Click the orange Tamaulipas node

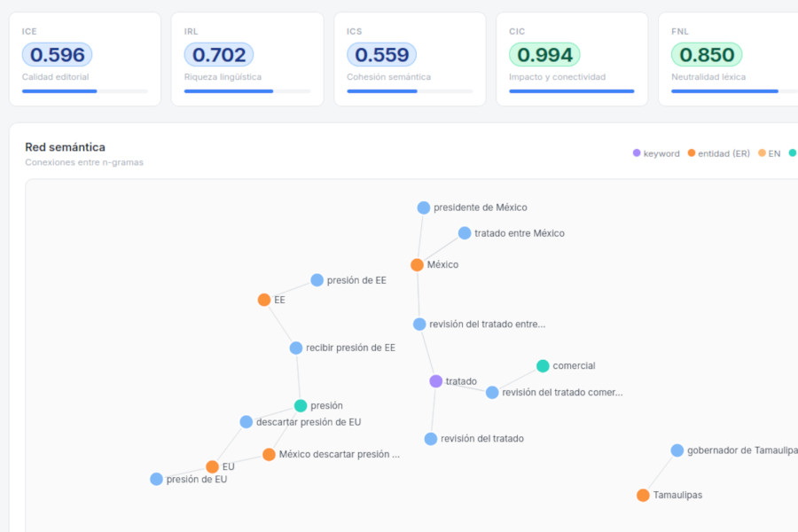click(643, 496)
